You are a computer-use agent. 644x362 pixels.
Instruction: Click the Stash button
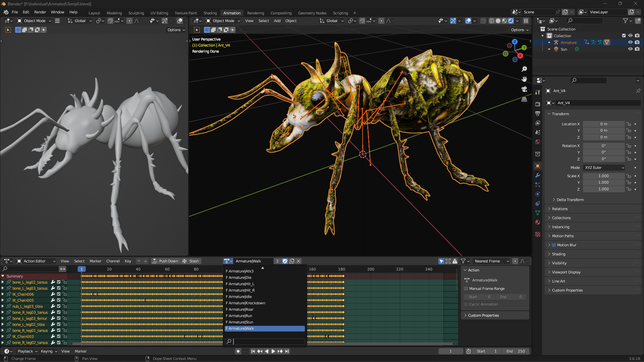click(x=191, y=261)
